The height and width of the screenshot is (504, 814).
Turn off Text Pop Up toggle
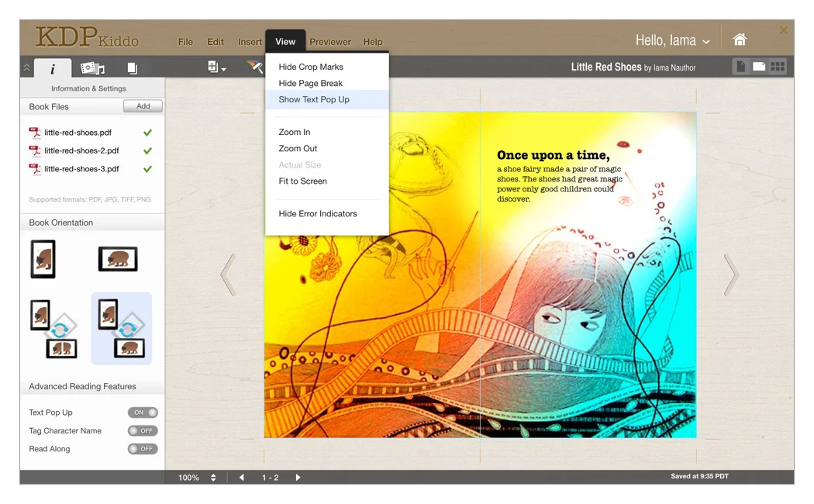(x=143, y=413)
